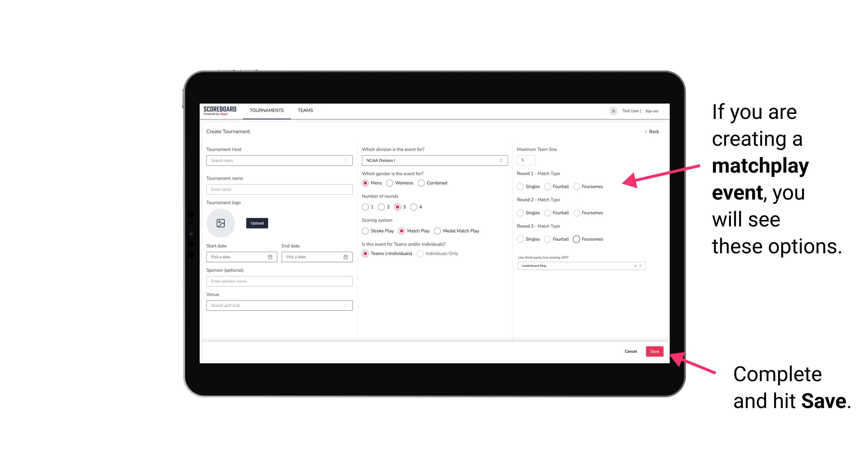Click the End date calendar icon
This screenshot has width=868, height=467.
345,257
